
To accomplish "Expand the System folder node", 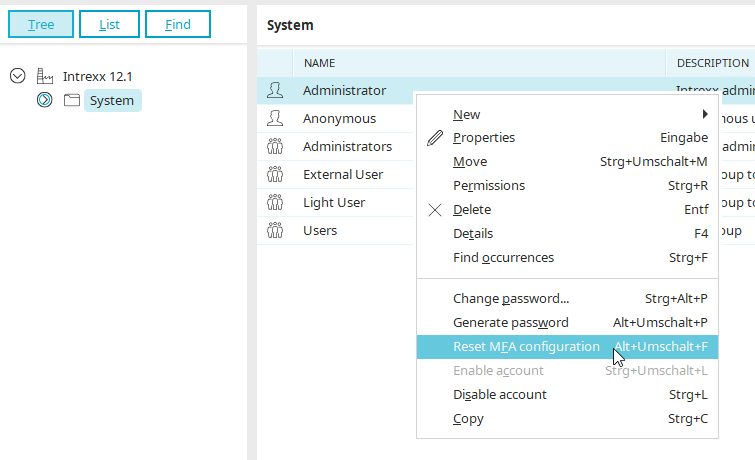I will click(44, 100).
